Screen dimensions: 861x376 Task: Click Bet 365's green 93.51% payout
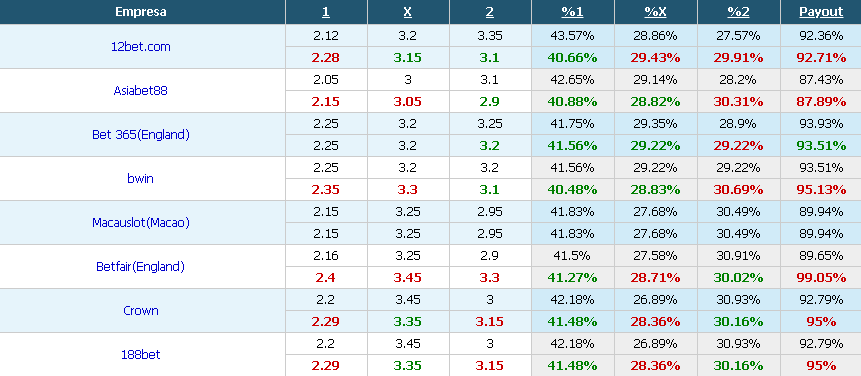(x=821, y=145)
